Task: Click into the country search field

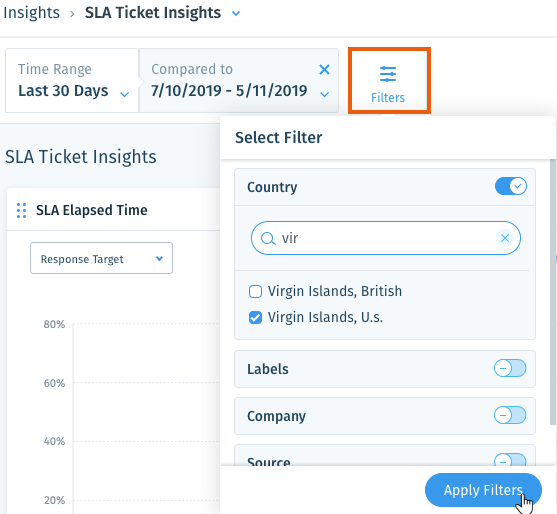Action: (x=386, y=238)
